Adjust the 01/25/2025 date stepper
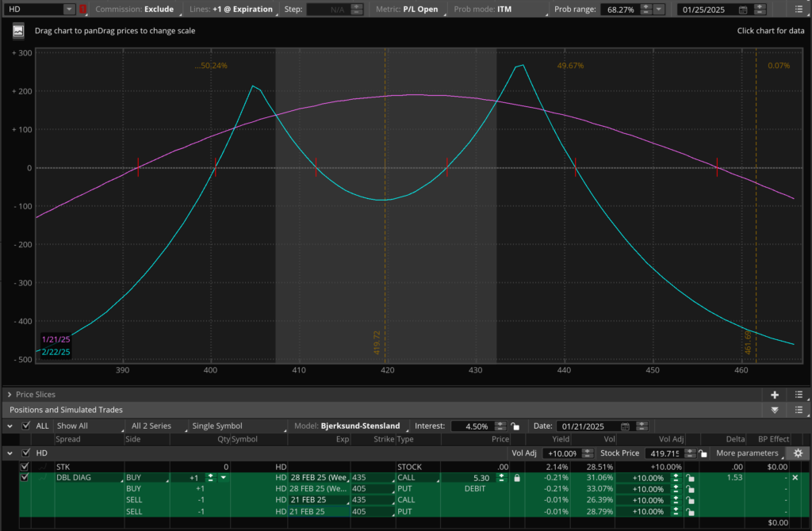The width and height of the screenshot is (812, 531). pos(760,10)
